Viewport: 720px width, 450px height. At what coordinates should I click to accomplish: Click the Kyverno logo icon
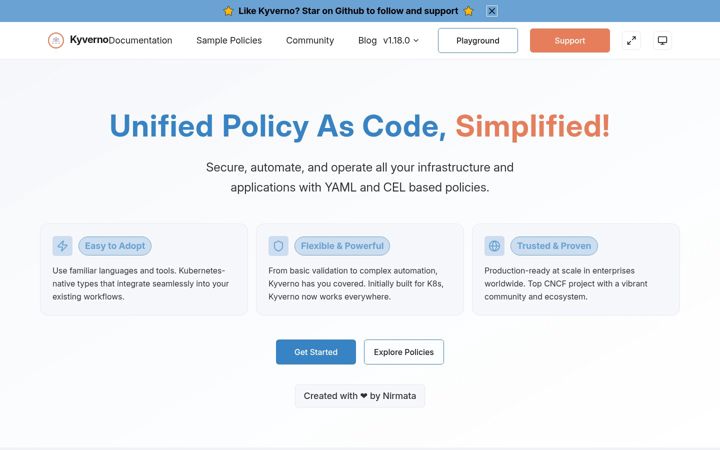[x=56, y=40]
